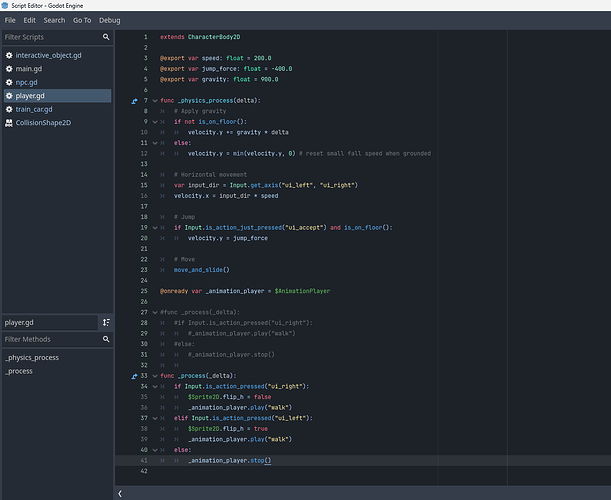The height and width of the screenshot is (500, 611).
Task: Fold the else block at line 40
Action: click(154, 450)
